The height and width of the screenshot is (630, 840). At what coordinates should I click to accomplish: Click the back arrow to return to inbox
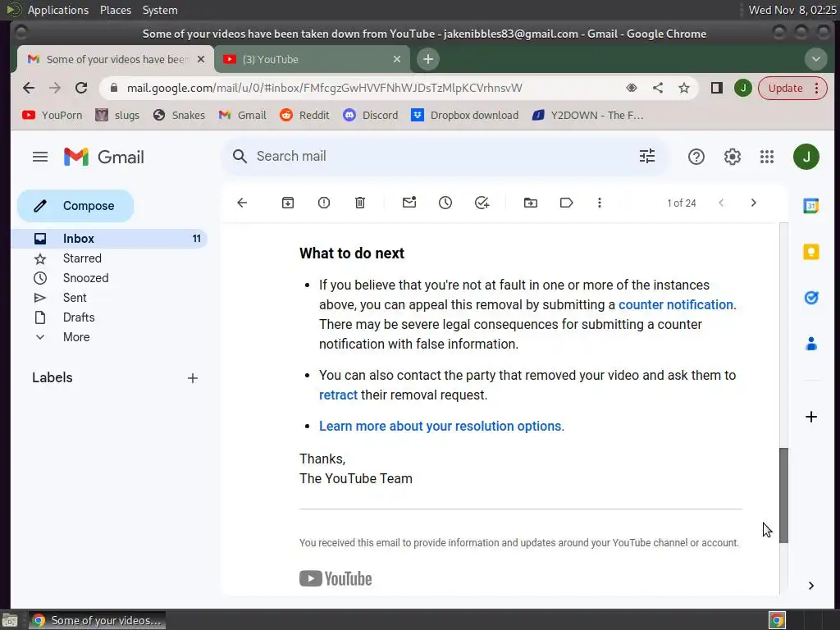coord(242,203)
